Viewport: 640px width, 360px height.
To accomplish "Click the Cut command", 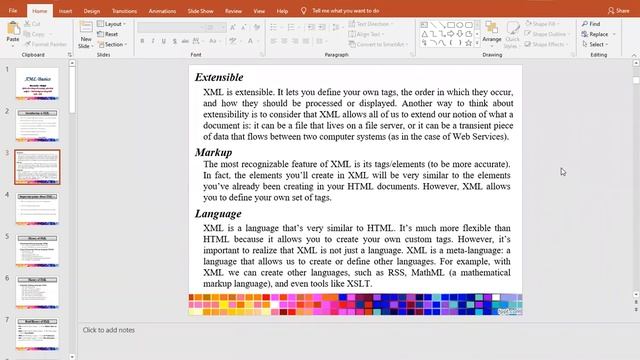I will pyautogui.click(x=32, y=24).
